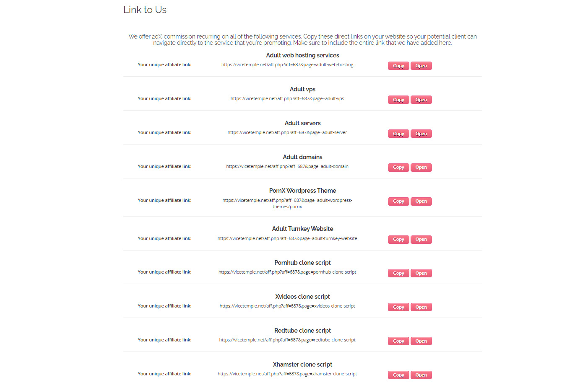Screen dimensions: 588x385
Task: Copy the Redtube clone script link
Action: (x=398, y=341)
